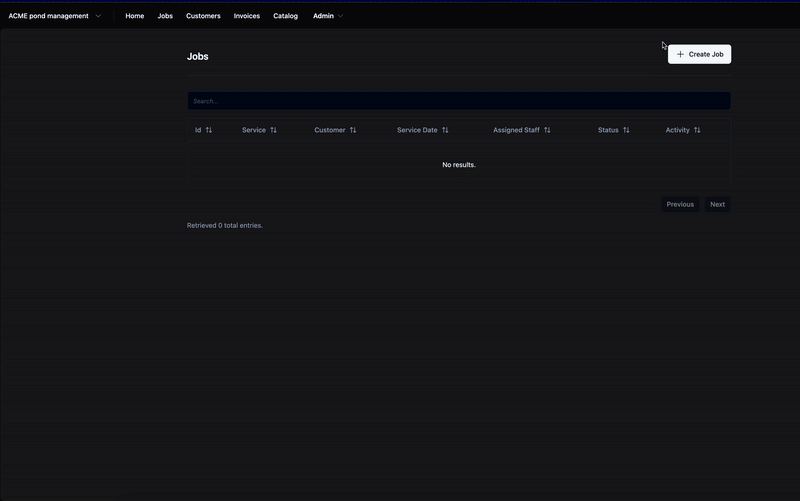Open the Invoices section

pyautogui.click(x=247, y=16)
